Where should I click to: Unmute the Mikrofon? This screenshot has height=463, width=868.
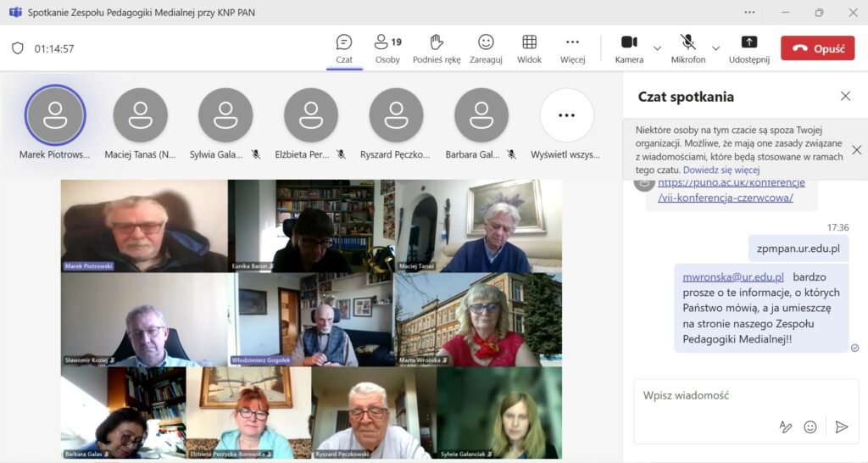coord(688,48)
